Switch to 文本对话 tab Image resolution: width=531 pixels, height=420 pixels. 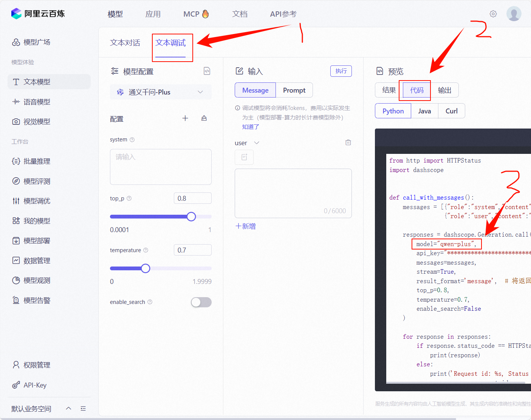[x=125, y=43]
